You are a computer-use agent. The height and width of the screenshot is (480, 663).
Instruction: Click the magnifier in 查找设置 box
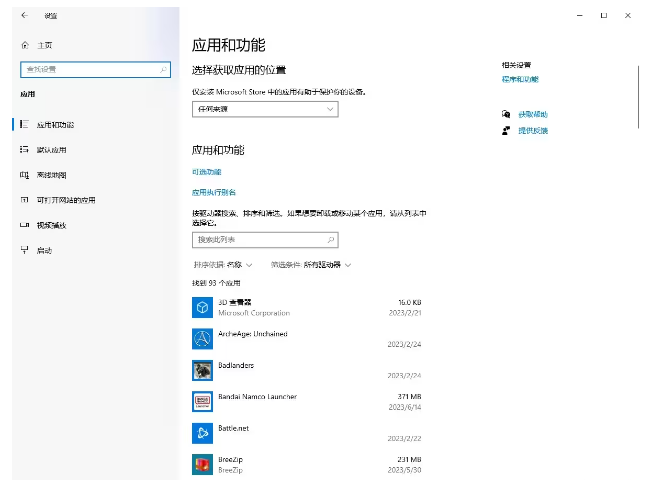[163, 69]
